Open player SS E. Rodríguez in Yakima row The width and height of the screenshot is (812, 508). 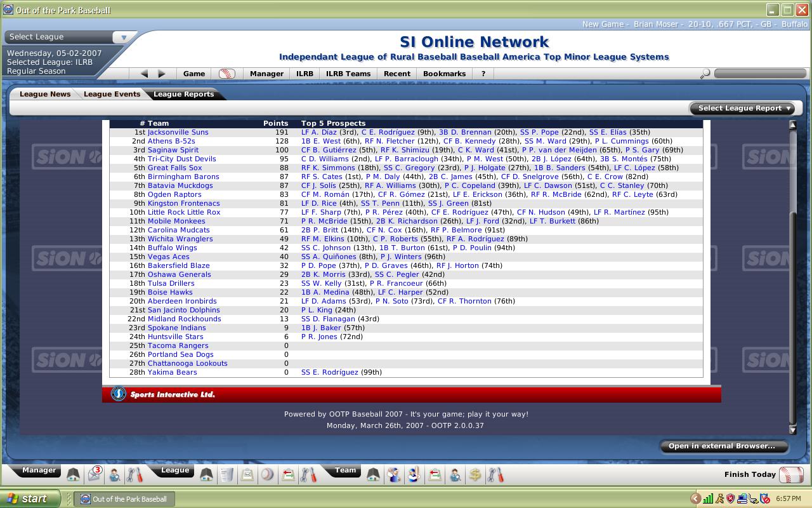[329, 372]
